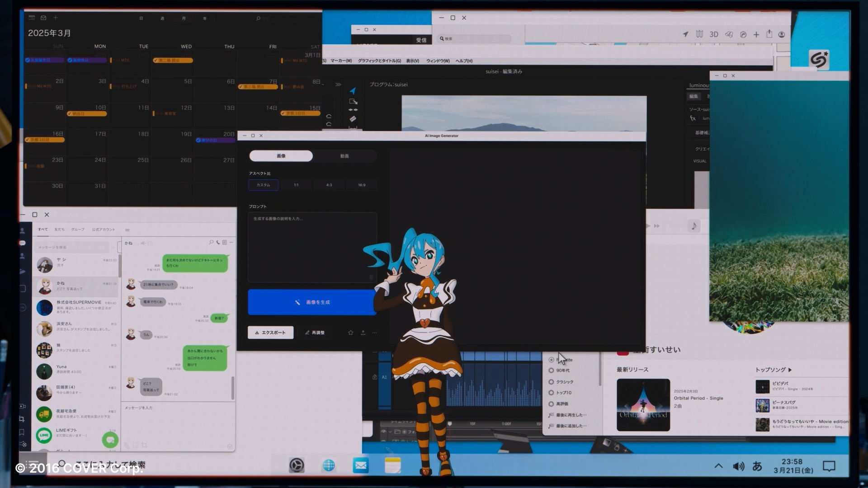Expand the system tray hidden icons chevron
Screen dimensions: 868x488
718,466
